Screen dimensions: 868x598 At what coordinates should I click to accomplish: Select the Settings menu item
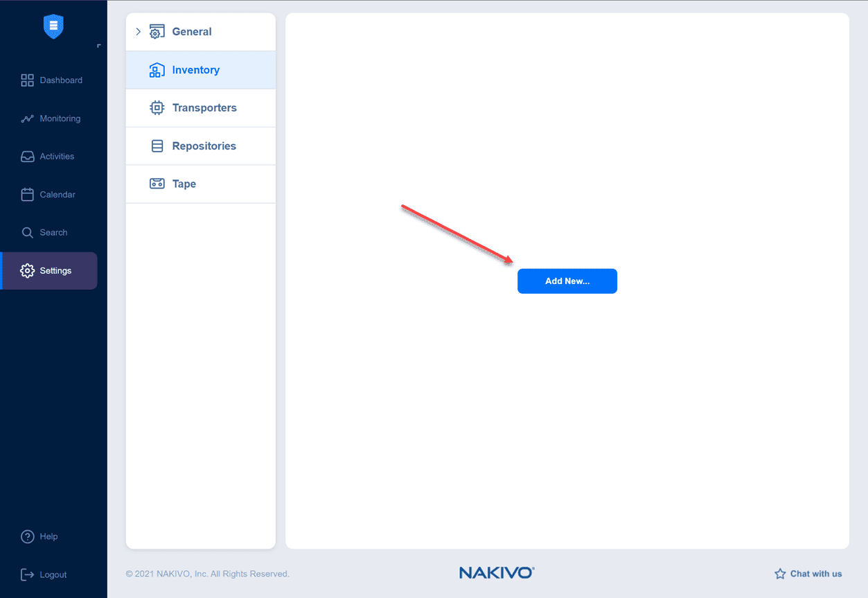point(49,271)
